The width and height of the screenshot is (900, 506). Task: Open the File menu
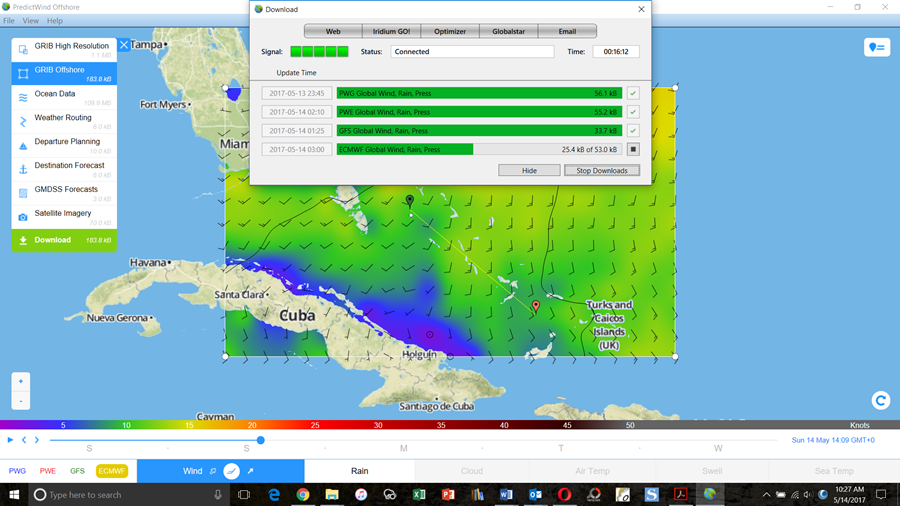[9, 20]
